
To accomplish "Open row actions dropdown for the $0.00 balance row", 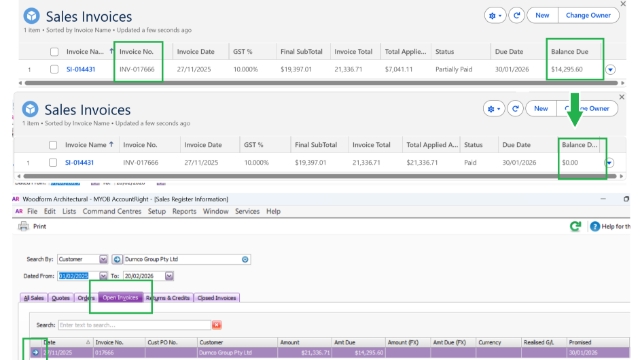I will 609,163.
